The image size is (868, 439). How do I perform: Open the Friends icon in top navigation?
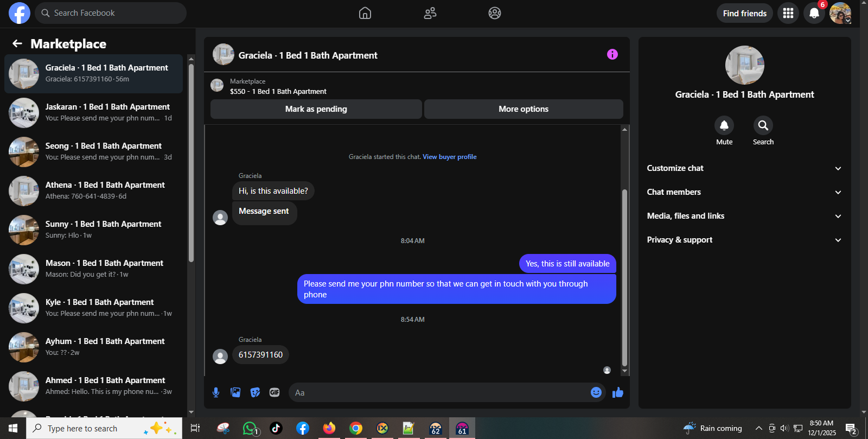430,13
